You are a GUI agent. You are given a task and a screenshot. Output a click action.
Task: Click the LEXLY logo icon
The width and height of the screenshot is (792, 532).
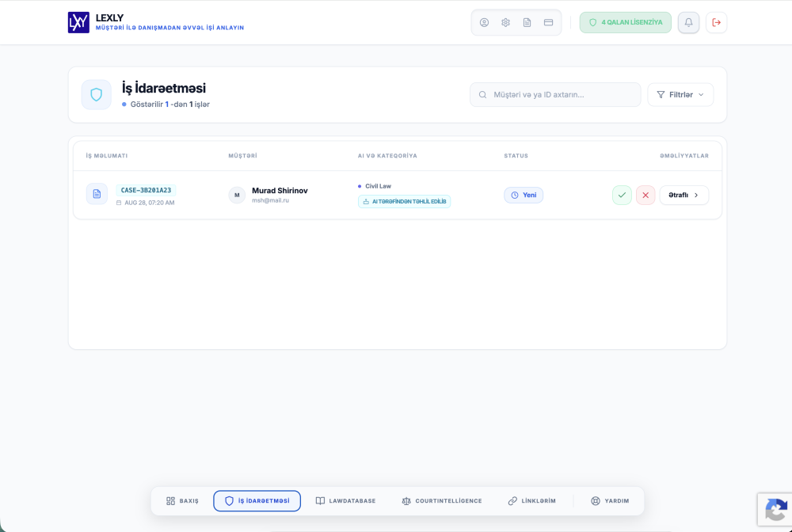[78, 22]
